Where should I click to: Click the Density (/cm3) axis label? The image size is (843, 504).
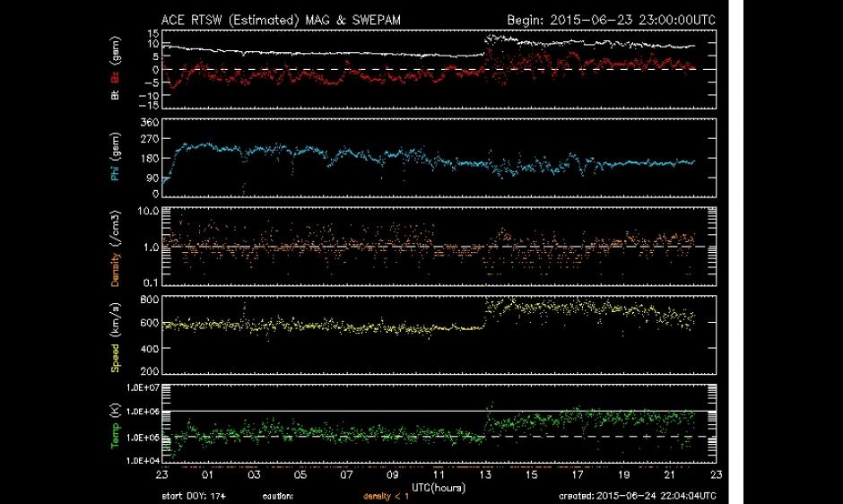click(x=117, y=244)
